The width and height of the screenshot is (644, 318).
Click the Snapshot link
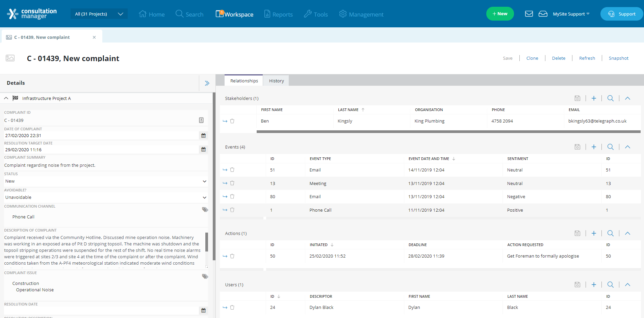click(x=619, y=58)
